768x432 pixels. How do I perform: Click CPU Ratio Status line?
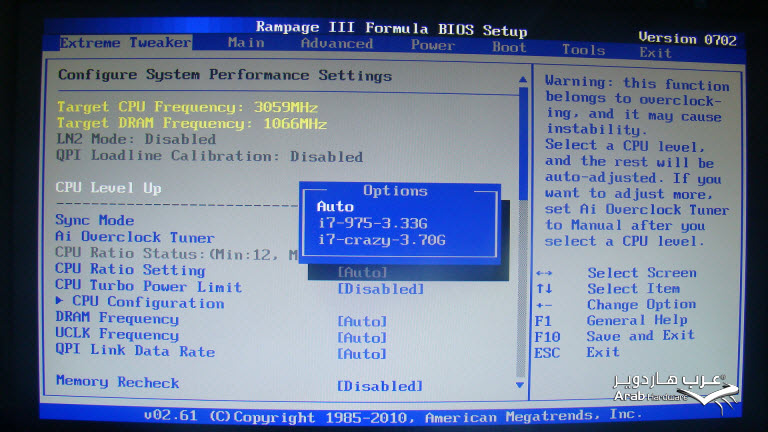(176, 254)
